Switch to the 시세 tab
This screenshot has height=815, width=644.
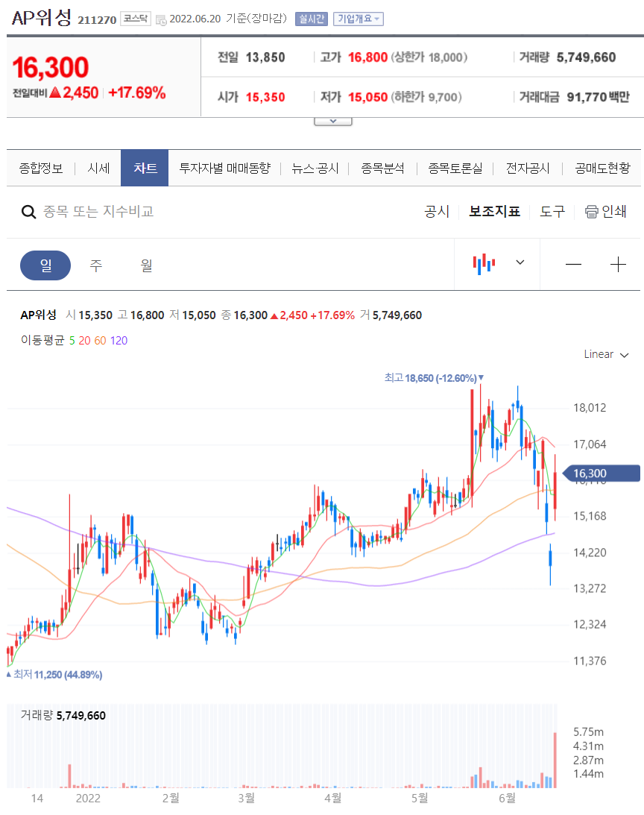point(98,168)
